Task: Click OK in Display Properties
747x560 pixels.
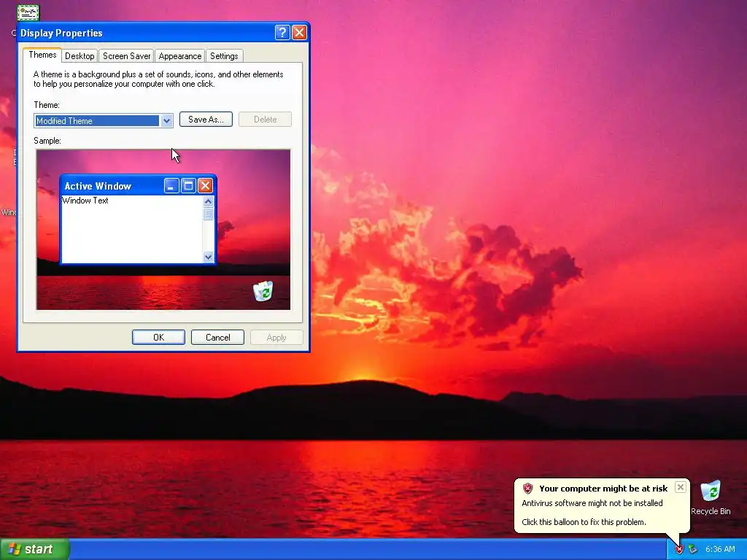Action: point(158,337)
